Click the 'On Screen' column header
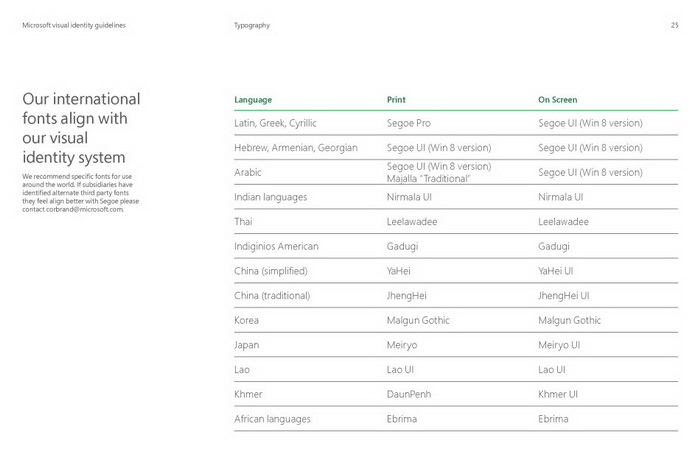The width and height of the screenshot is (700, 452). point(557,100)
